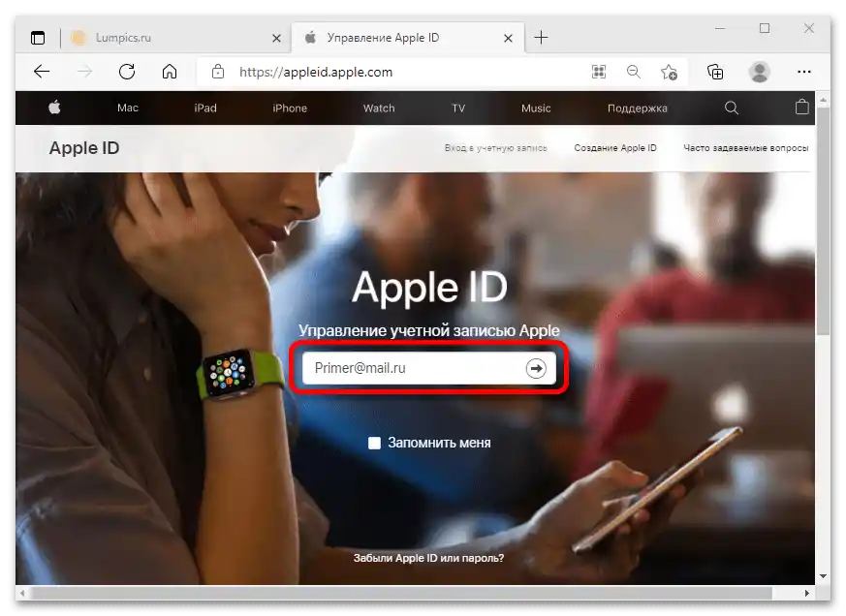
Task: Submit Apple ID with the arrow button
Action: (x=536, y=368)
